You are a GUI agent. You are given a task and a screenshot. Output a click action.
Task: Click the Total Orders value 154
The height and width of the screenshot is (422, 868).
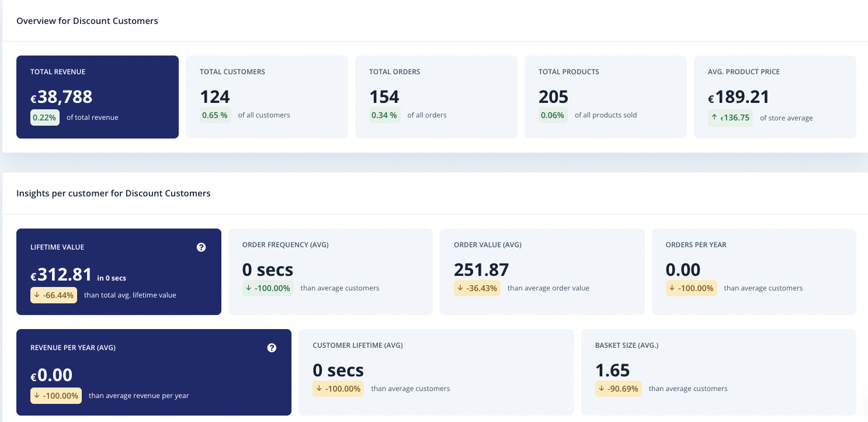(384, 96)
